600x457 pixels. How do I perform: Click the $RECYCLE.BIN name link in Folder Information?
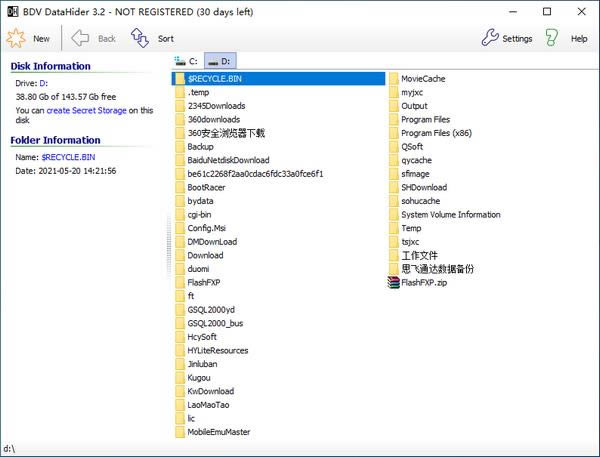click(68, 157)
